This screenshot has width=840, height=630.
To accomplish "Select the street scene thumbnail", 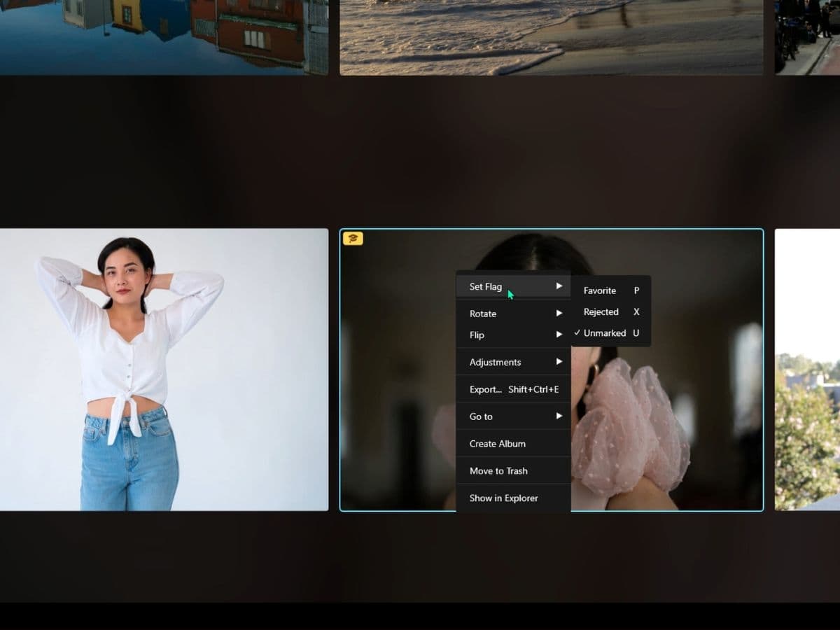I will tap(807, 37).
